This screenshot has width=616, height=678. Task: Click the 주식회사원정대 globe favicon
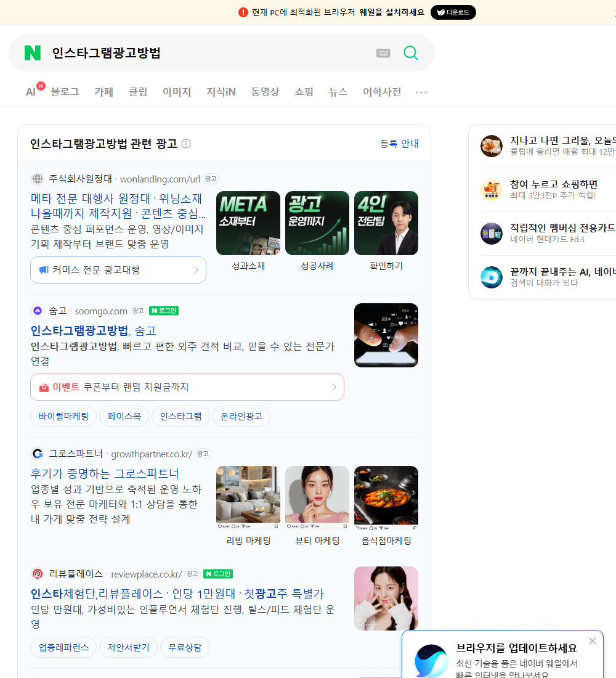[38, 179]
